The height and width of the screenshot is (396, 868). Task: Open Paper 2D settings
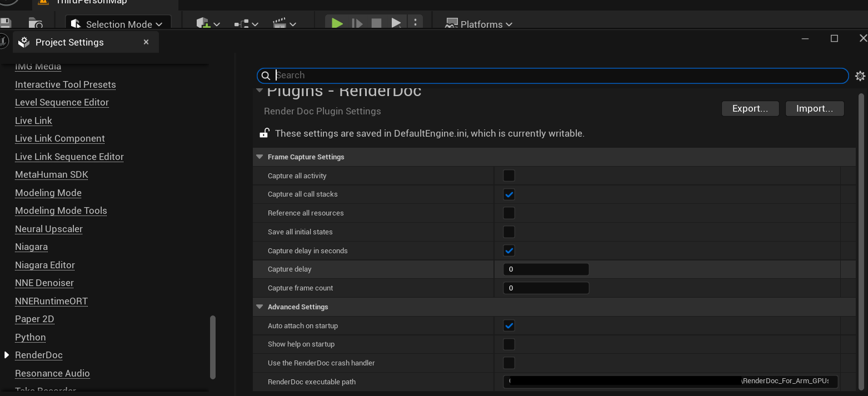(x=34, y=319)
